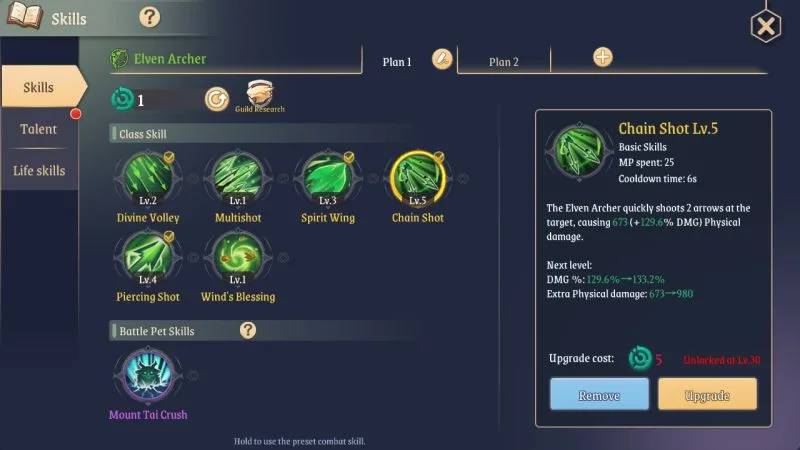Switch to Plan 2 tab
The width and height of the screenshot is (800, 450).
504,61
